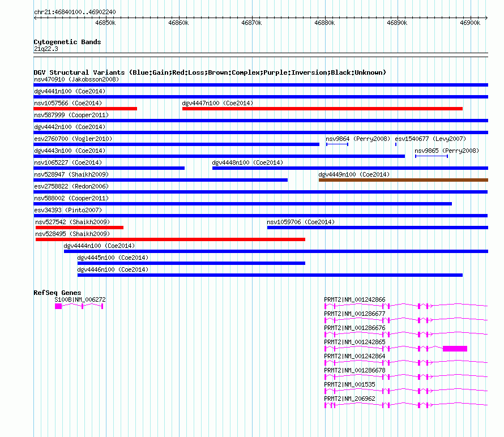
Task: Click the 46900k ruler label
Action: 470,23
